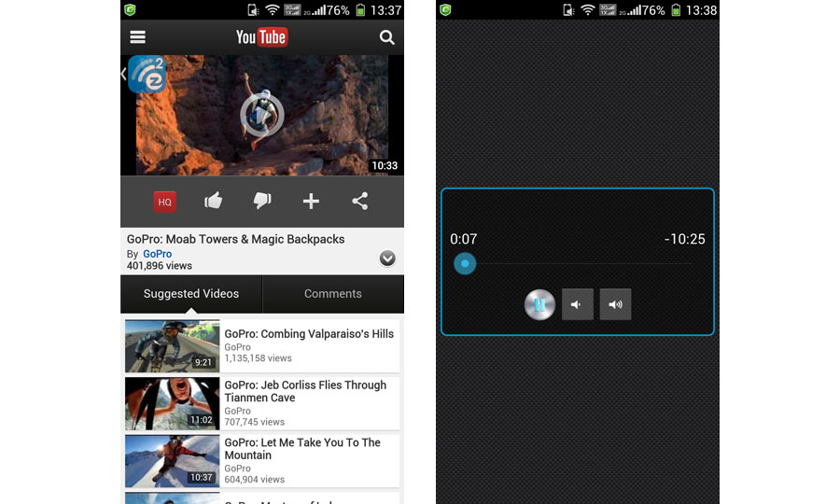The width and height of the screenshot is (840, 504).
Task: Open YouTube search magnifier
Action: click(x=386, y=37)
